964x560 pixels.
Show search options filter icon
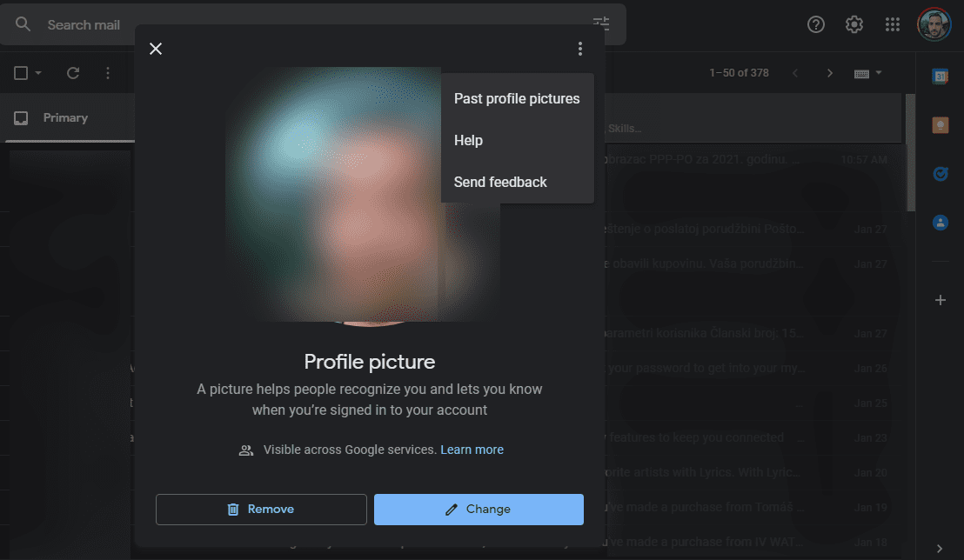[x=600, y=23]
